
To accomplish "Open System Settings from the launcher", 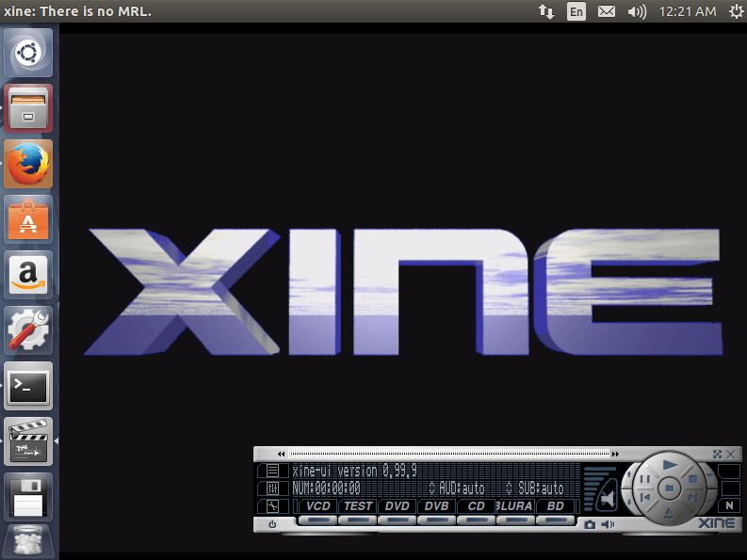I will click(x=28, y=330).
